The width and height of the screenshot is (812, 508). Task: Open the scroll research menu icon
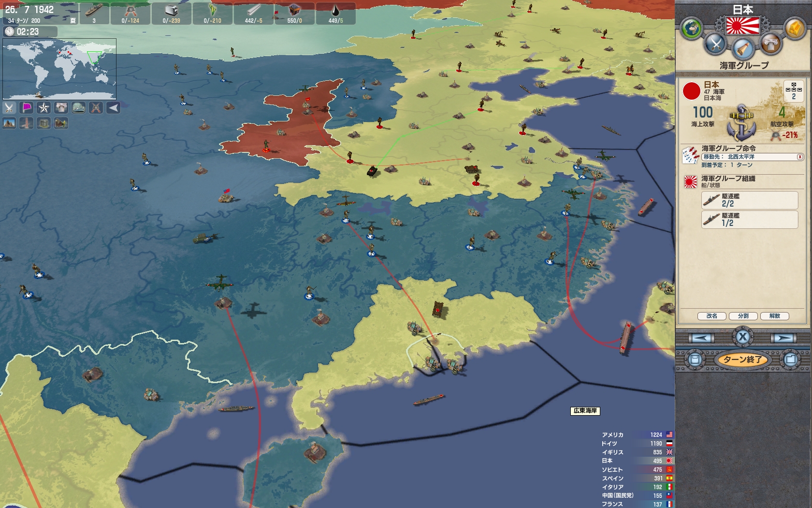[x=743, y=48]
